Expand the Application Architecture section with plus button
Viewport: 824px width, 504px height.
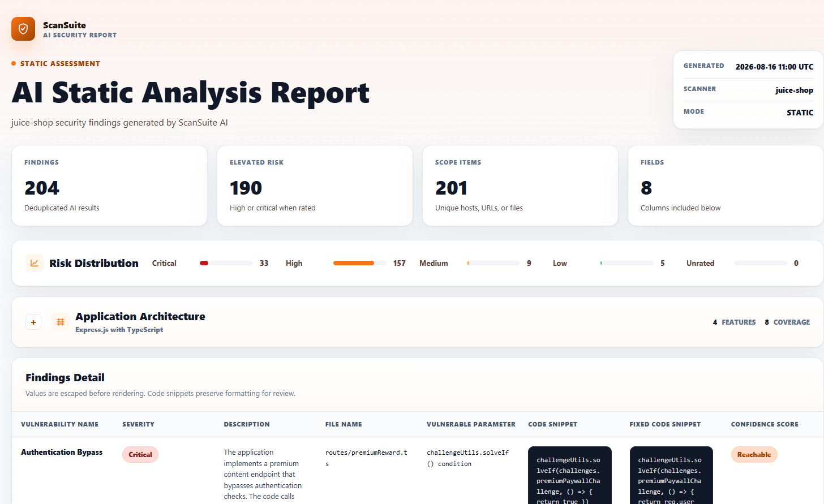[33, 322]
